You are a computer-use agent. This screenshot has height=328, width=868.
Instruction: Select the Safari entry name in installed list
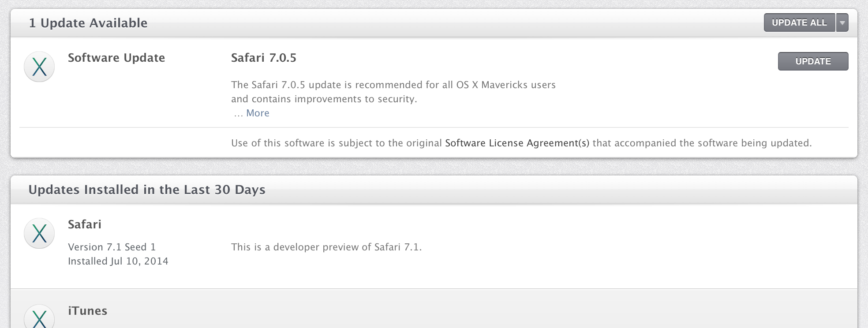click(x=85, y=224)
